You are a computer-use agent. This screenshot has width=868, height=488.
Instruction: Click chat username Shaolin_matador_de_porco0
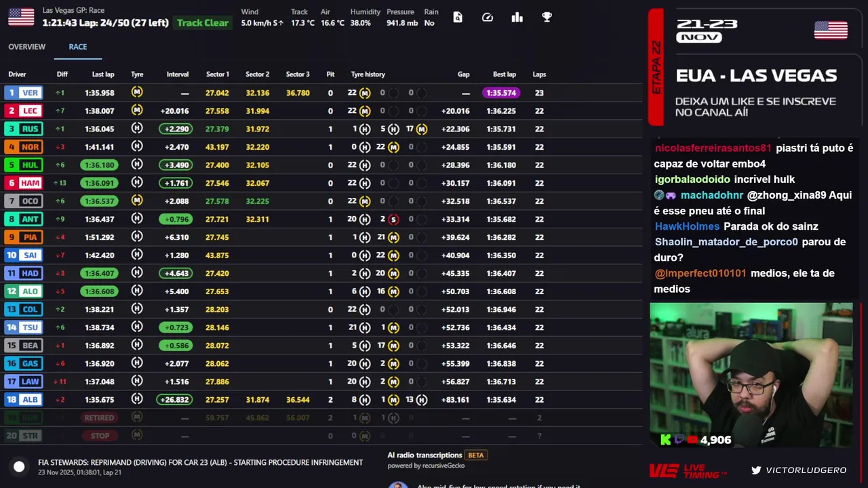click(726, 242)
